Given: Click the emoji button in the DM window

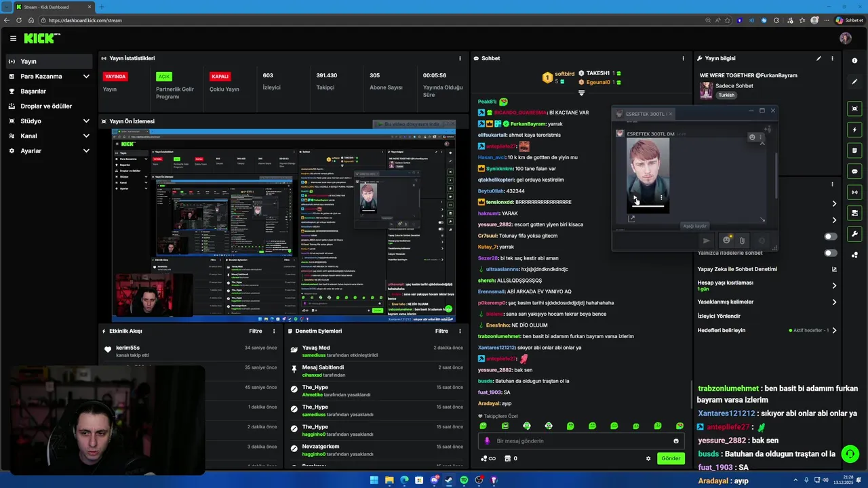Looking at the screenshot, I should pos(727,240).
